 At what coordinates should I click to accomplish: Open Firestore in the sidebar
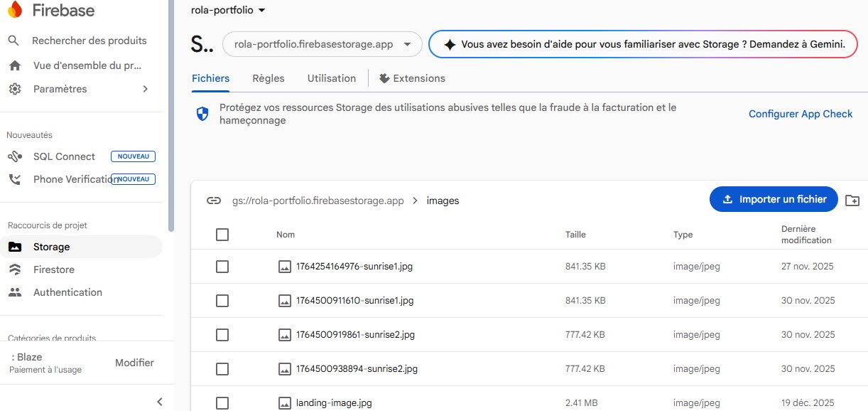pyautogui.click(x=81, y=269)
